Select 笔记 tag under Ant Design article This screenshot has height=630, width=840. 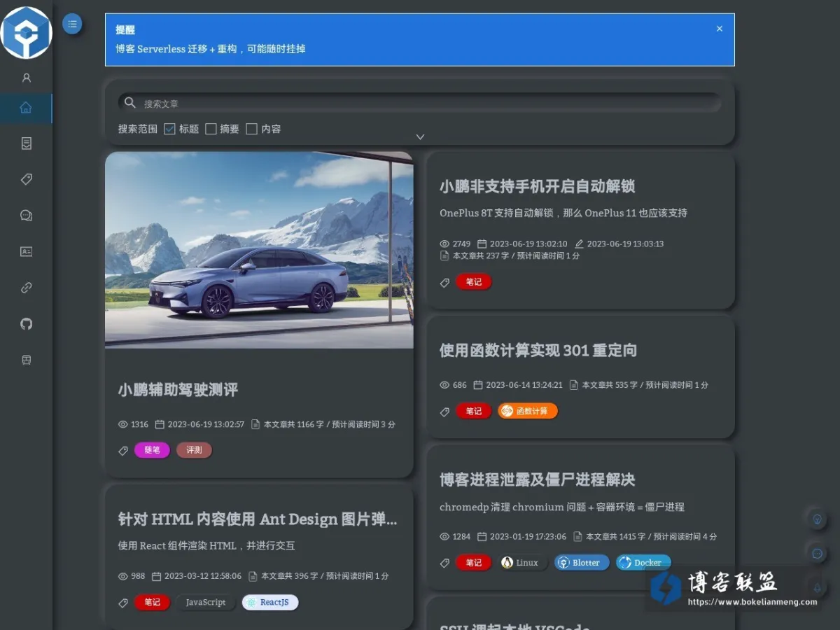pos(152,602)
